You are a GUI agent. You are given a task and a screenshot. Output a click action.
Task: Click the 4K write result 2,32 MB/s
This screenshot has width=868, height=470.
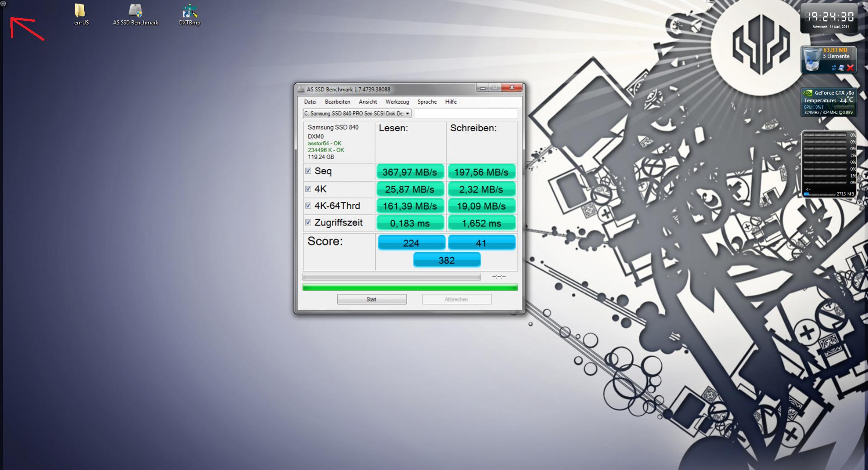tap(481, 189)
